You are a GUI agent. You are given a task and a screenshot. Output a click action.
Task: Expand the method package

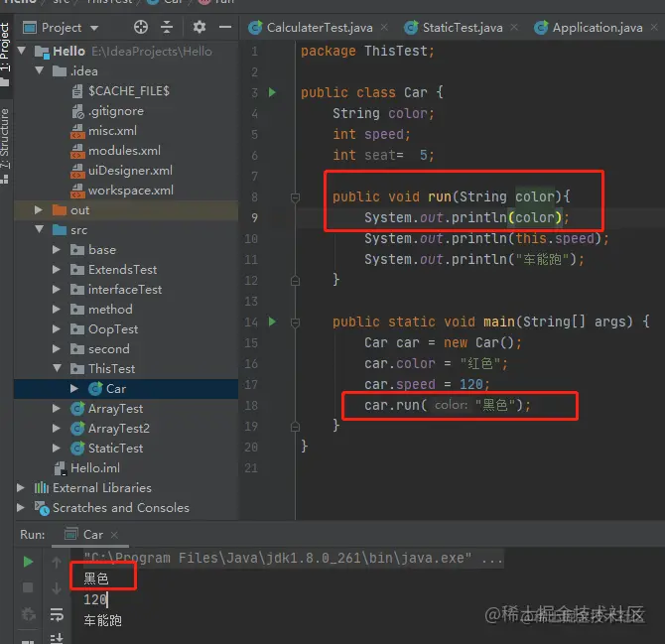[57, 310]
